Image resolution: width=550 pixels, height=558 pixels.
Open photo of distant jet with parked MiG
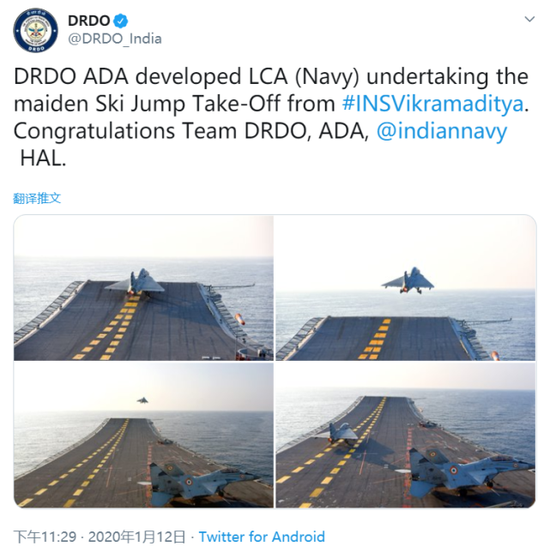(144, 435)
